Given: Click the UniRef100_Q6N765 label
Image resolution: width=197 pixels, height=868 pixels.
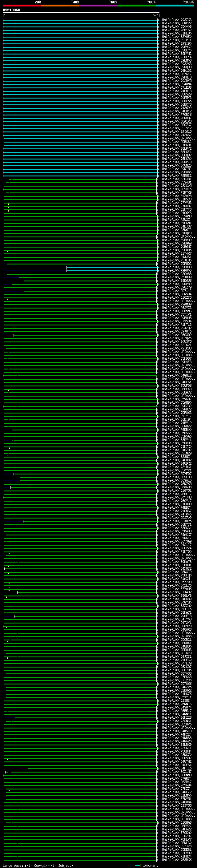Looking at the screenshot, I should [x=177, y=484].
